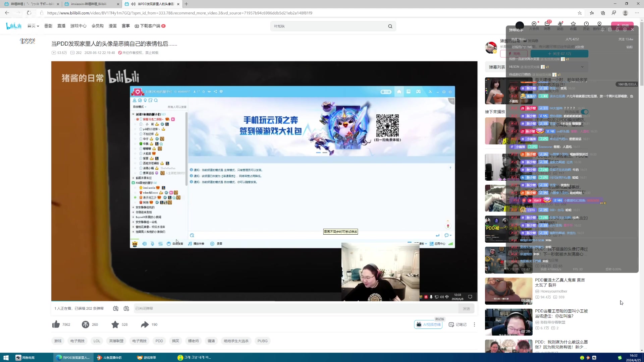The height and width of the screenshot is (362, 644).
Task: Expand the 首页 dropdown in the navigation
Action: coord(33,26)
